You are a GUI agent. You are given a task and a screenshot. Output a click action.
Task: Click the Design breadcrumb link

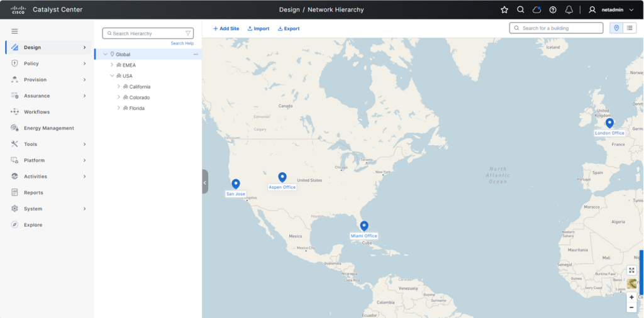coord(289,9)
